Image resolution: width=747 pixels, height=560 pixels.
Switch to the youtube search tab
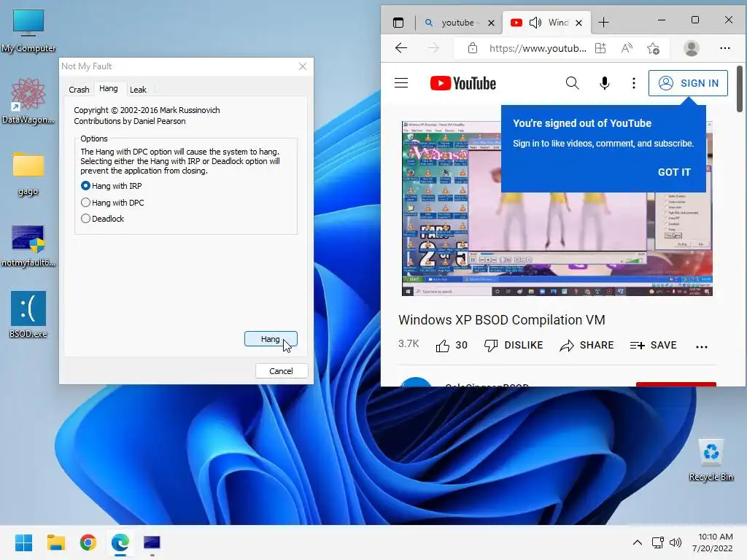(x=452, y=23)
